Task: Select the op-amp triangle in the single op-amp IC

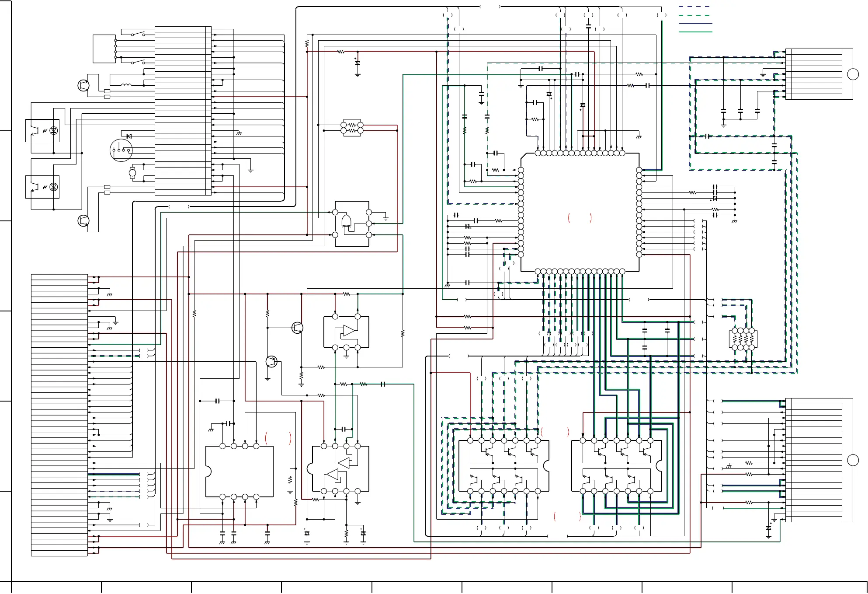Action: coord(349,331)
